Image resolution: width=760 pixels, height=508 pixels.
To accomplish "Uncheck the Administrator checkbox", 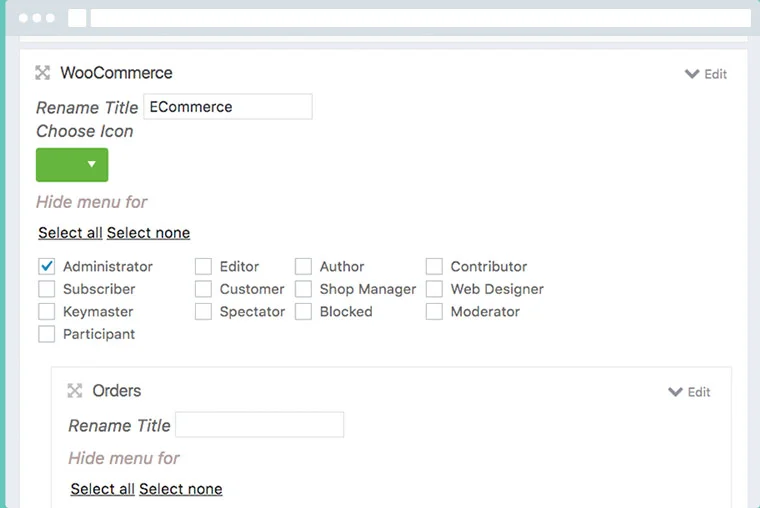I will pyautogui.click(x=47, y=267).
